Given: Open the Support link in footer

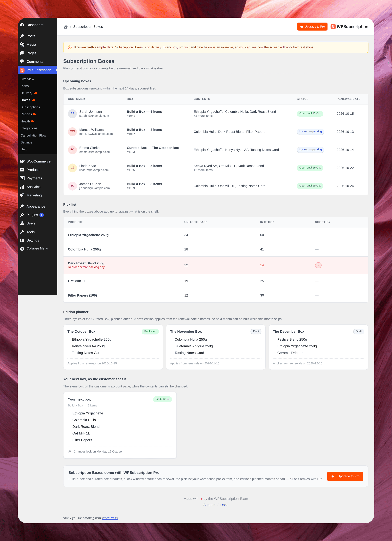Looking at the screenshot, I should pos(209,505).
